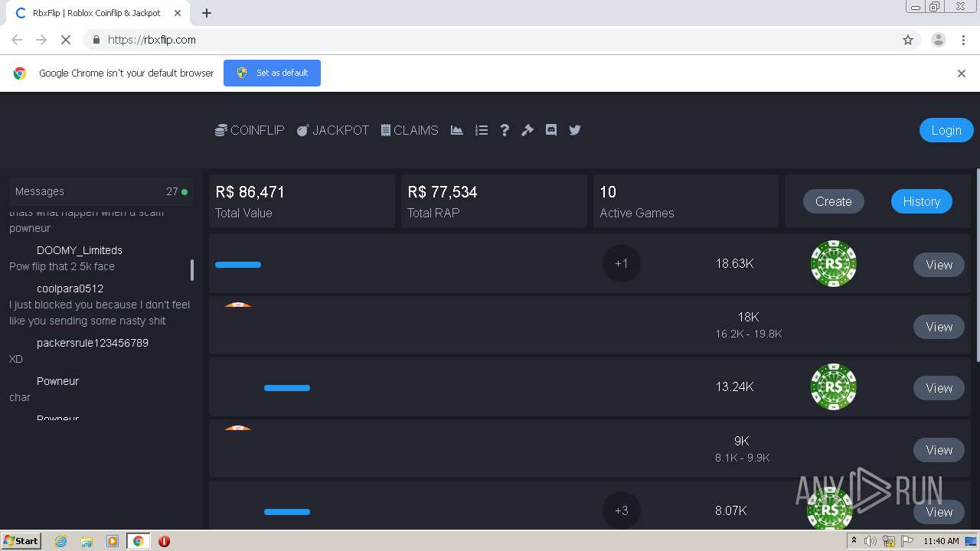The height and width of the screenshot is (551, 980).
Task: Open the Discord icon link
Action: pos(550,130)
